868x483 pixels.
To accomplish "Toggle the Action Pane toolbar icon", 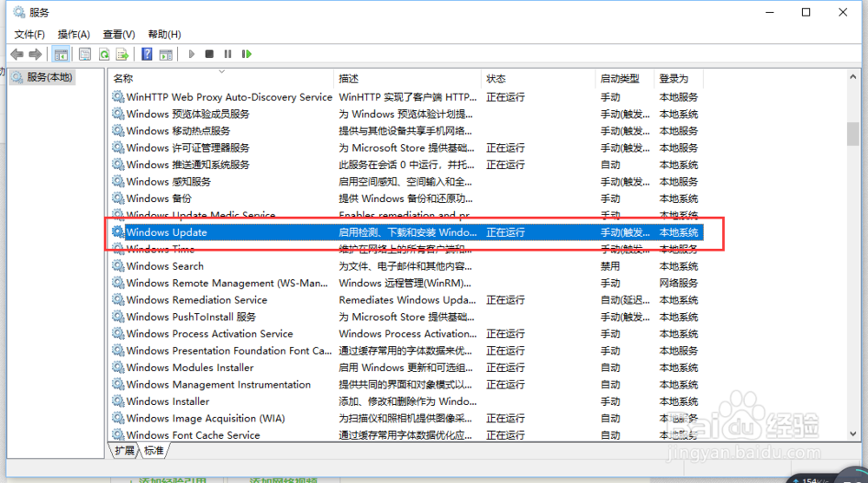I will coord(166,55).
